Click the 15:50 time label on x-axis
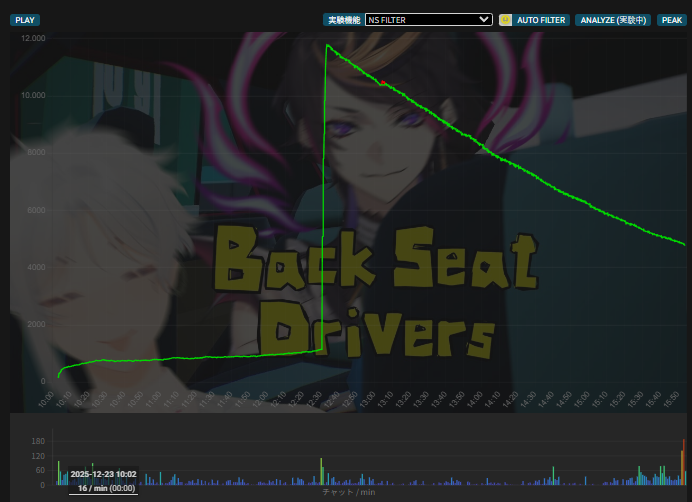Image resolution: width=692 pixels, height=502 pixels. pos(671,400)
